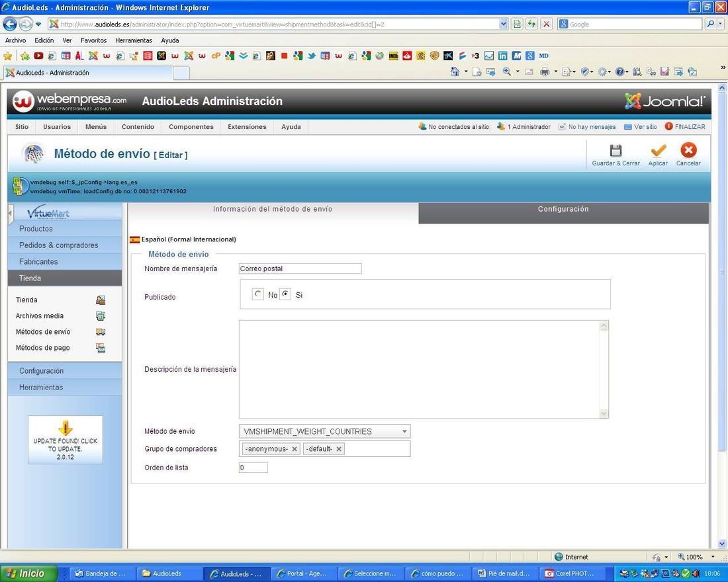
Task: Remove the -anonymous- shopper group tag
Action: [295, 449]
